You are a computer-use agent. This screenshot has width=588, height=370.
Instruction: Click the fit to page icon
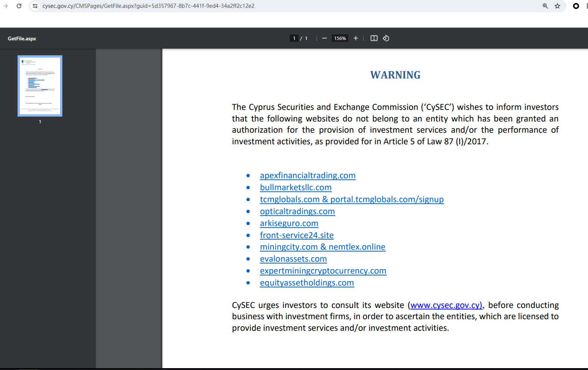[x=374, y=38]
